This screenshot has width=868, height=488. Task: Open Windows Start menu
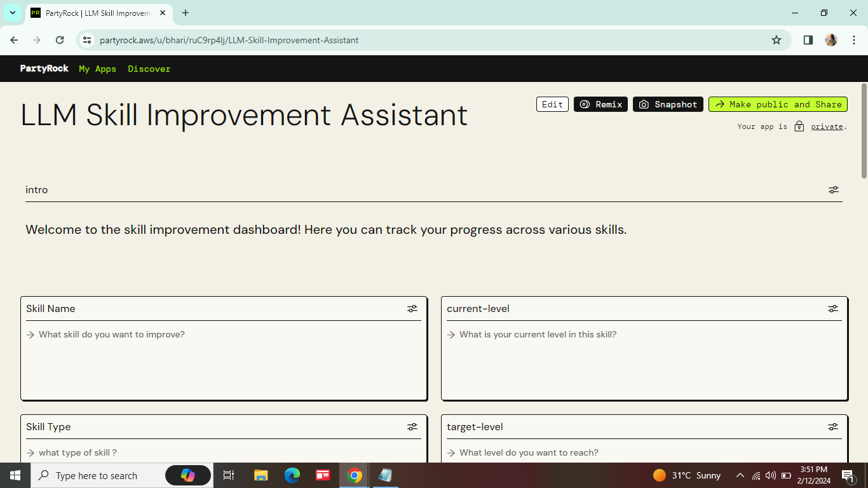(15, 475)
